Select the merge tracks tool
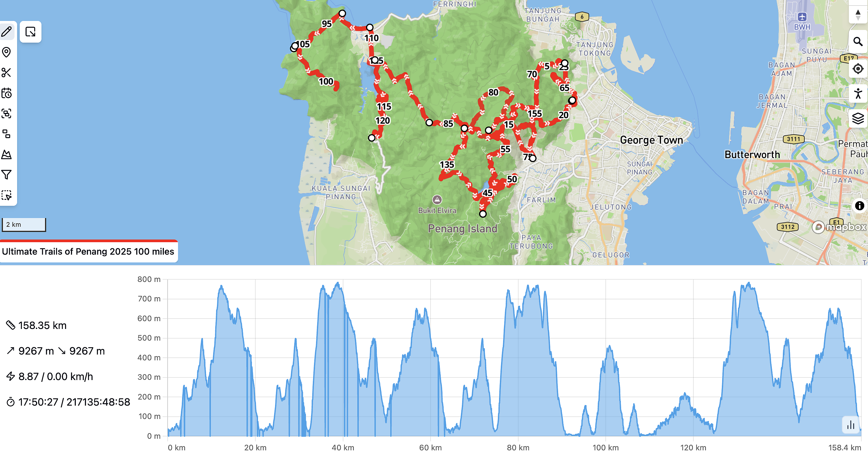The height and width of the screenshot is (457, 868). (x=6, y=114)
